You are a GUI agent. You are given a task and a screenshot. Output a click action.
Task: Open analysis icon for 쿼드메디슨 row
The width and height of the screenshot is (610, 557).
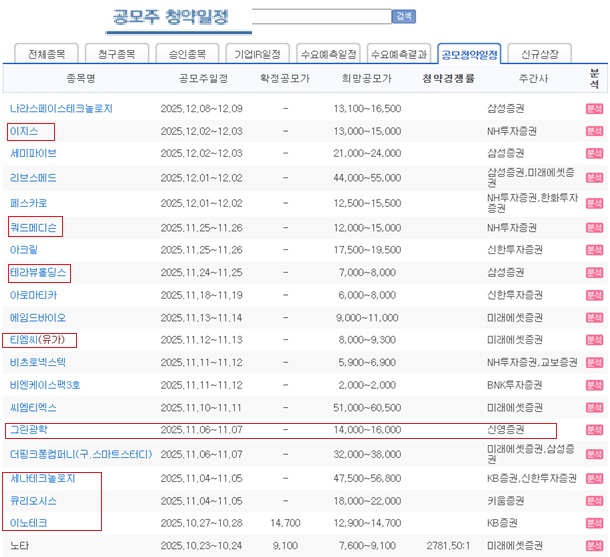[x=594, y=228]
